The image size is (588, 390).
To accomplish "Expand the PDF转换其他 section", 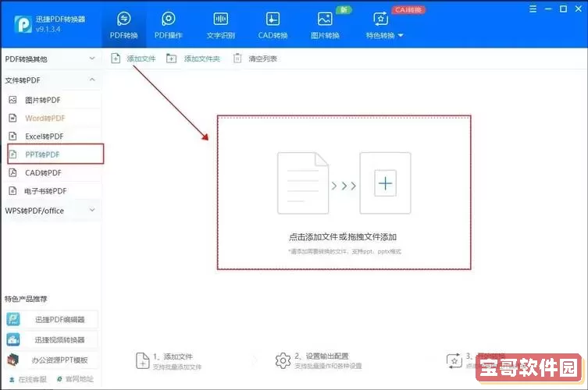I will [x=51, y=58].
